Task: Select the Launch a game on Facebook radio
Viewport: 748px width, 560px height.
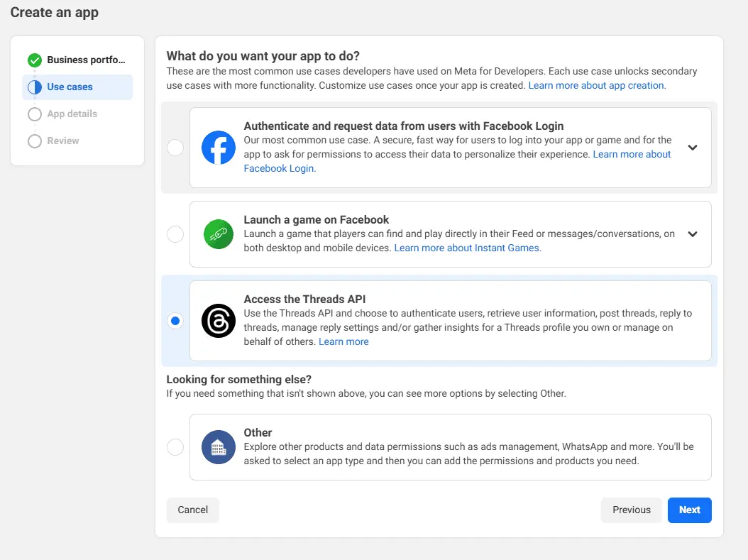Action: [175, 234]
